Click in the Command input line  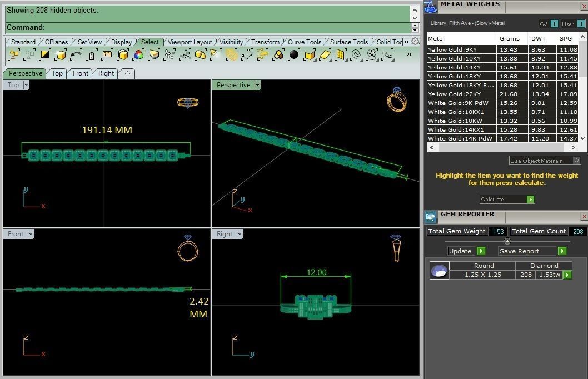[x=208, y=27]
